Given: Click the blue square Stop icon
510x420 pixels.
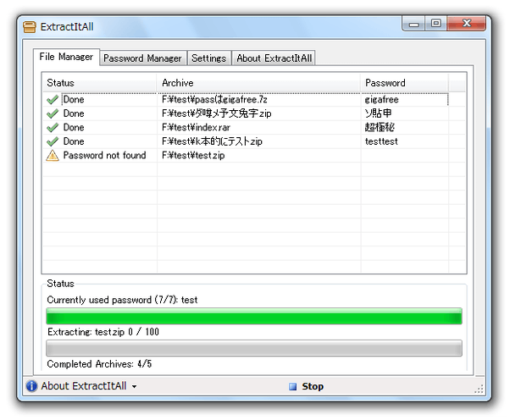Looking at the screenshot, I should pos(293,386).
